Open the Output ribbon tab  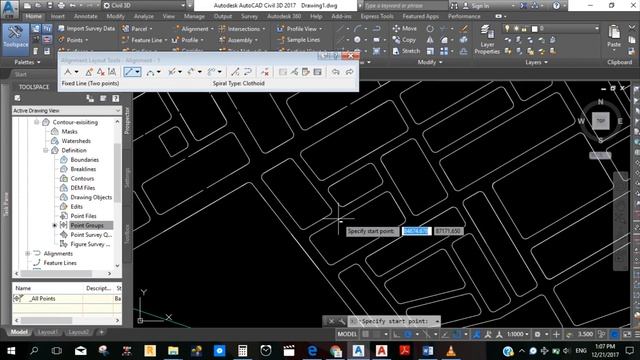pos(223,16)
